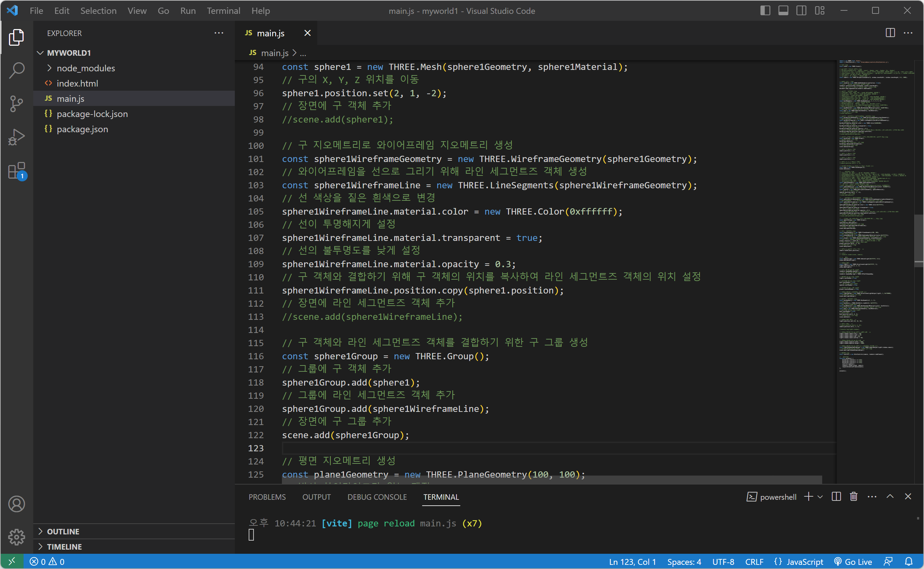The height and width of the screenshot is (569, 924).
Task: Kill terminal with trash icon
Action: tap(854, 497)
